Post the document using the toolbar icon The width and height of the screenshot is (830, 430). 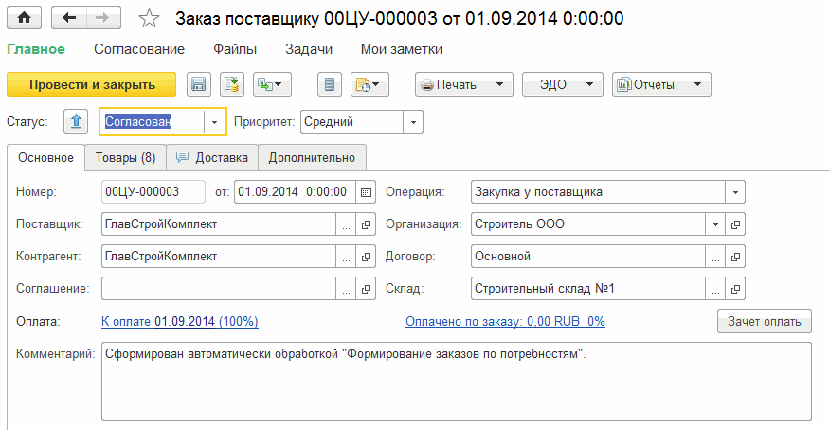point(232,85)
